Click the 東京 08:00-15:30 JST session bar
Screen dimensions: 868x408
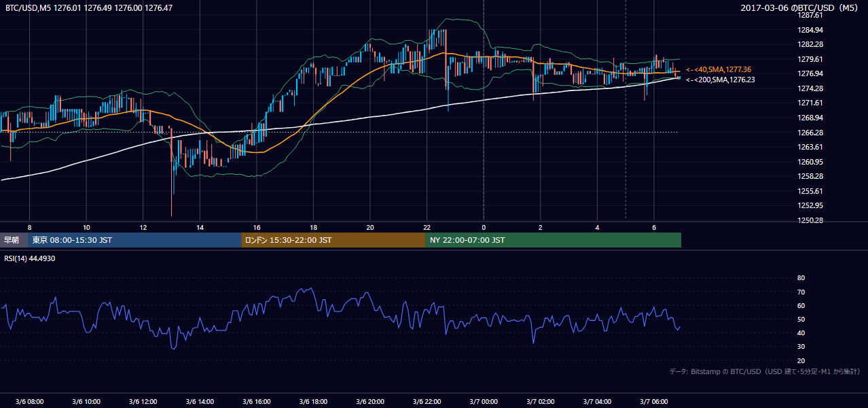(x=134, y=240)
